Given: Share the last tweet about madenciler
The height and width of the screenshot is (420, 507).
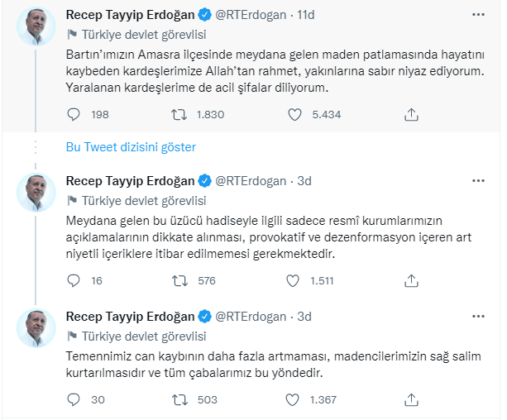Looking at the screenshot, I should (x=411, y=399).
